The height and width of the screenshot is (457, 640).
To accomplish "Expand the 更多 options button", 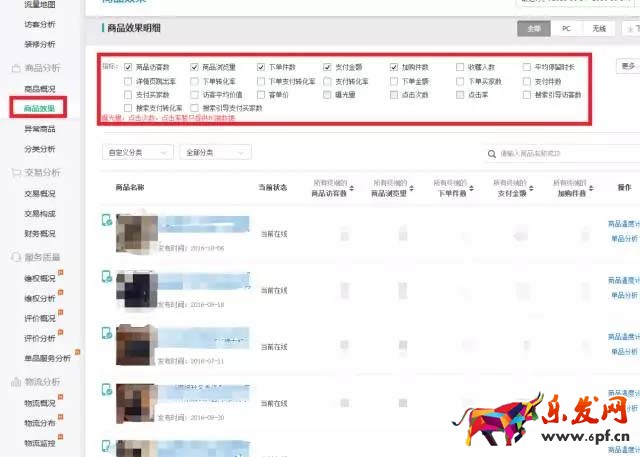I will pos(627,66).
